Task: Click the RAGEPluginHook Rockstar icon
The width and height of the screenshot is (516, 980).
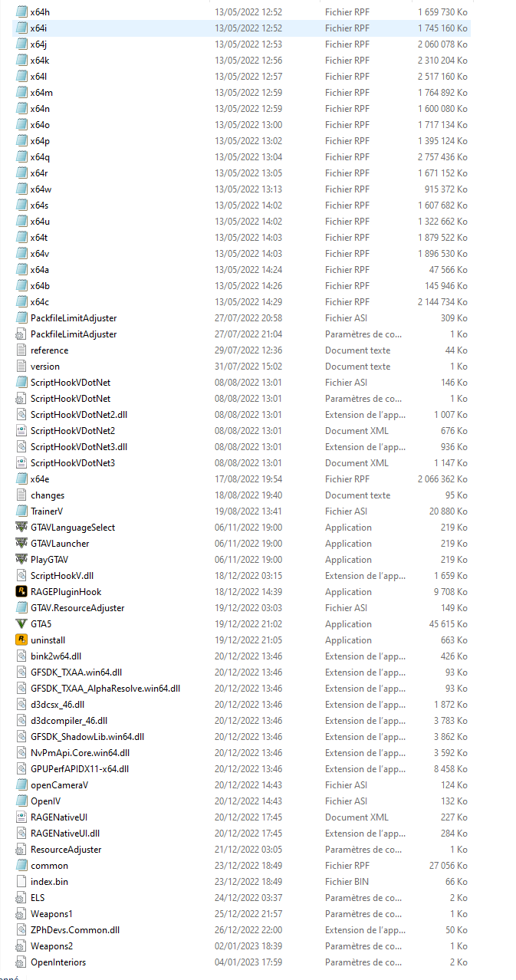Action: (x=21, y=591)
